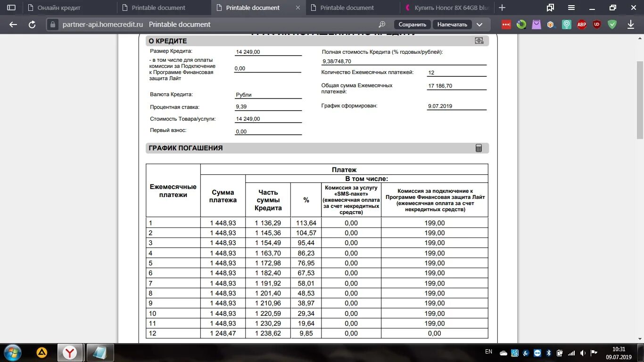Expand the dropdown arrow beside Напечатать
644x362 pixels.
479,25
